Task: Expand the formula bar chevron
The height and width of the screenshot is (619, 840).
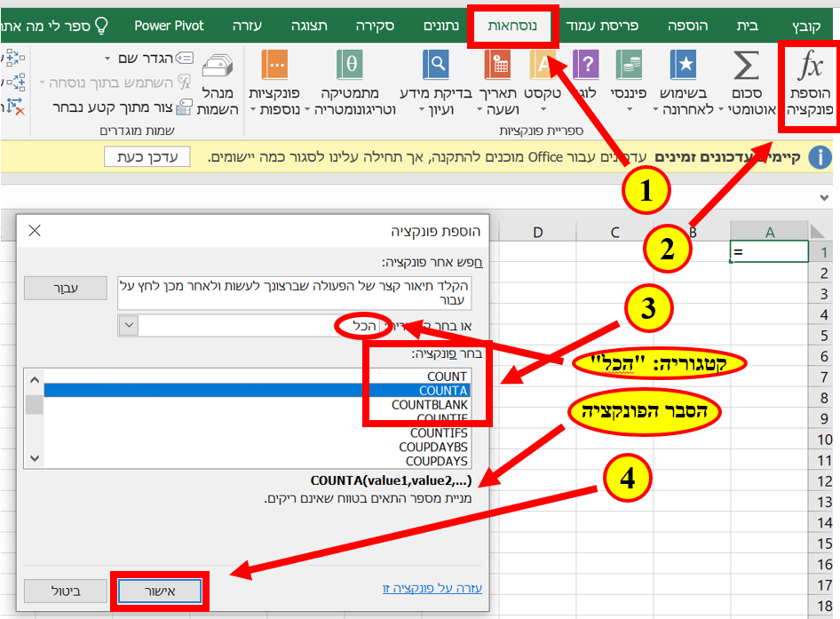Action: pyautogui.click(x=824, y=198)
